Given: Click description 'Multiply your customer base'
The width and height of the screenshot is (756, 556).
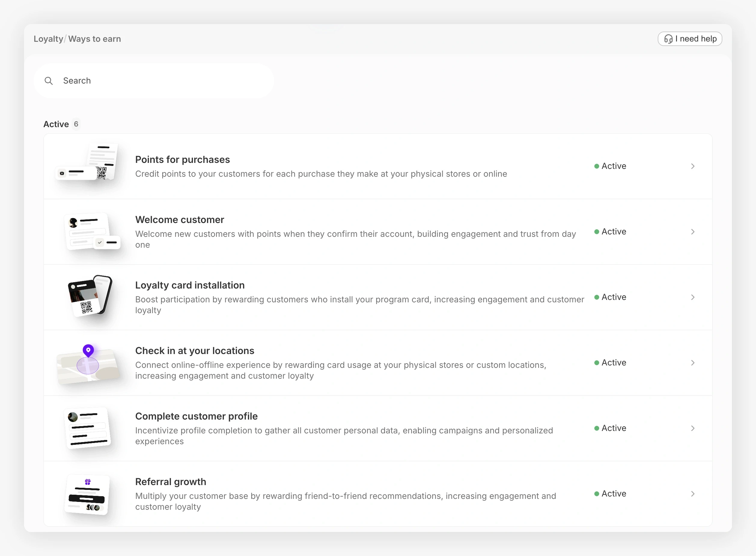Looking at the screenshot, I should click(x=346, y=502).
